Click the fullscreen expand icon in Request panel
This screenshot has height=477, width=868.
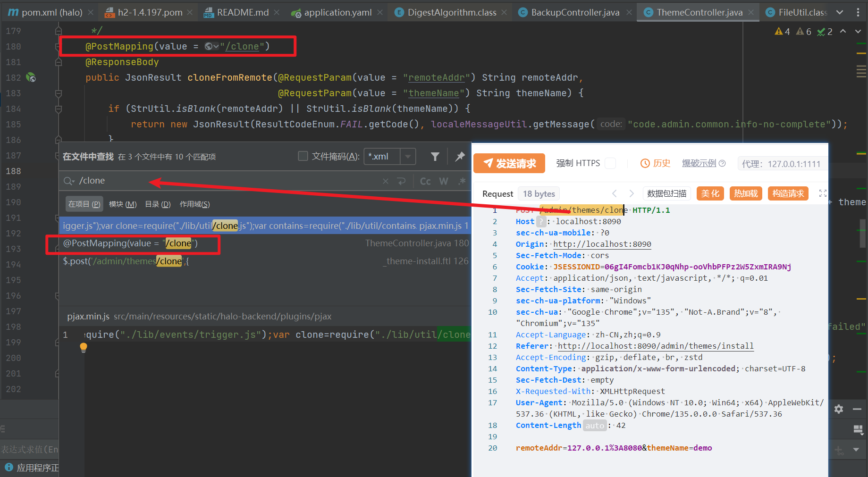[823, 193]
